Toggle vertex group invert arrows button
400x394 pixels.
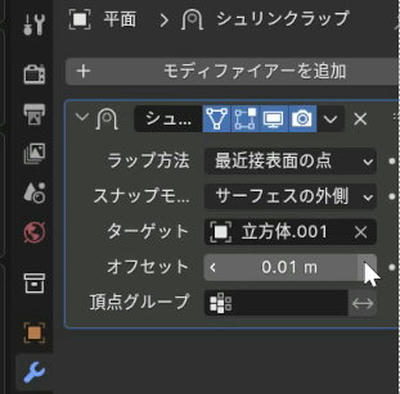[x=363, y=303]
